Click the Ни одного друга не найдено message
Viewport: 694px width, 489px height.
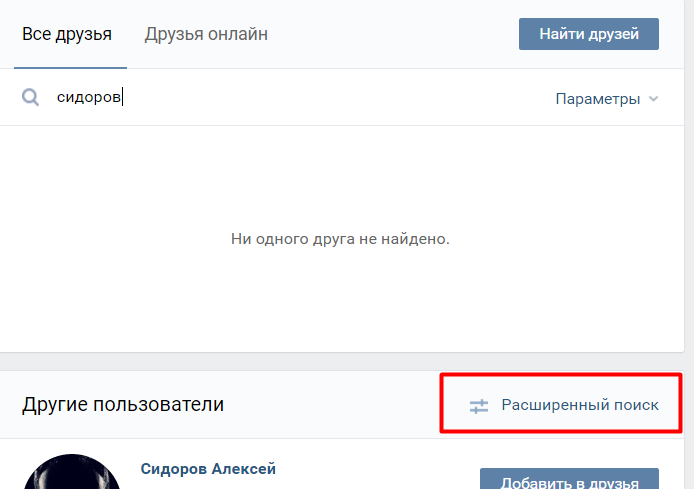click(340, 239)
